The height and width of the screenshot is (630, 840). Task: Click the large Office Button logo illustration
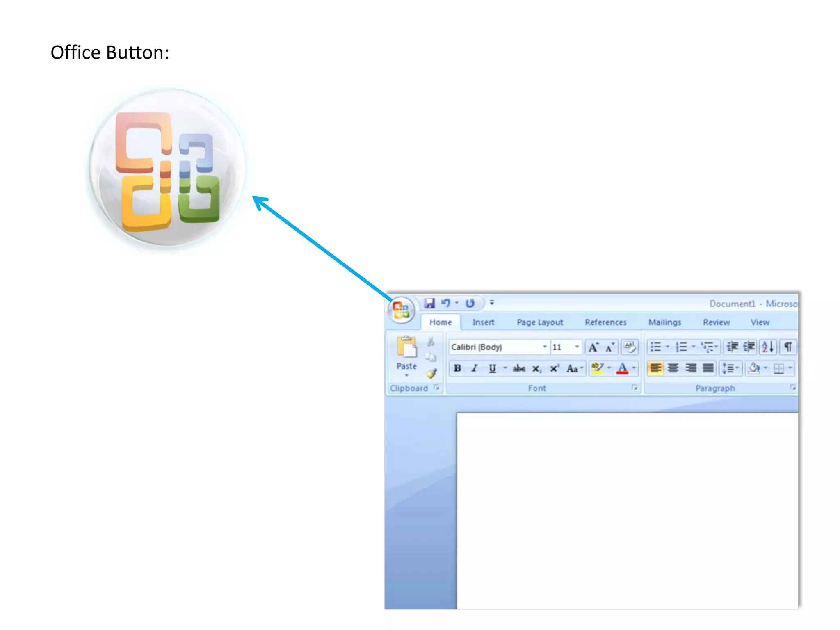click(x=167, y=168)
